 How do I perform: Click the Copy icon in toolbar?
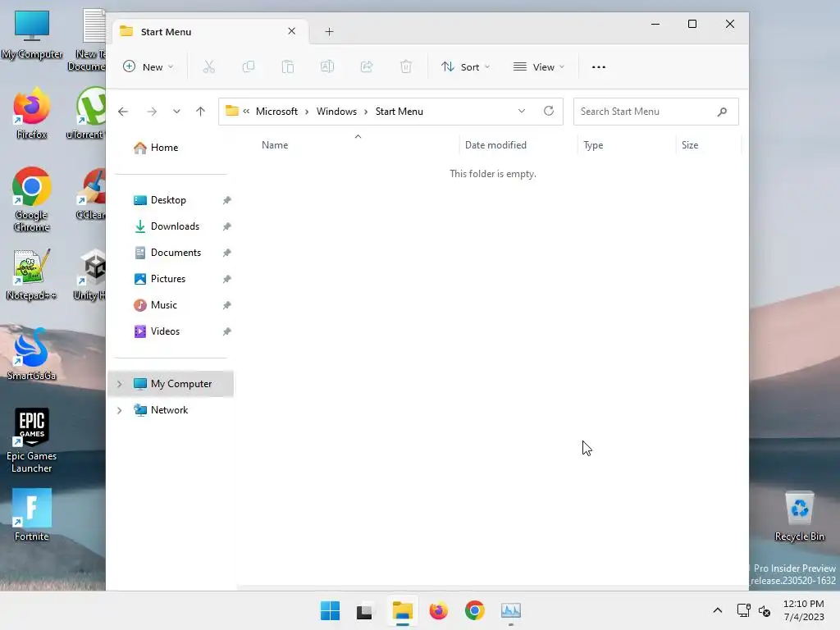pyautogui.click(x=248, y=67)
